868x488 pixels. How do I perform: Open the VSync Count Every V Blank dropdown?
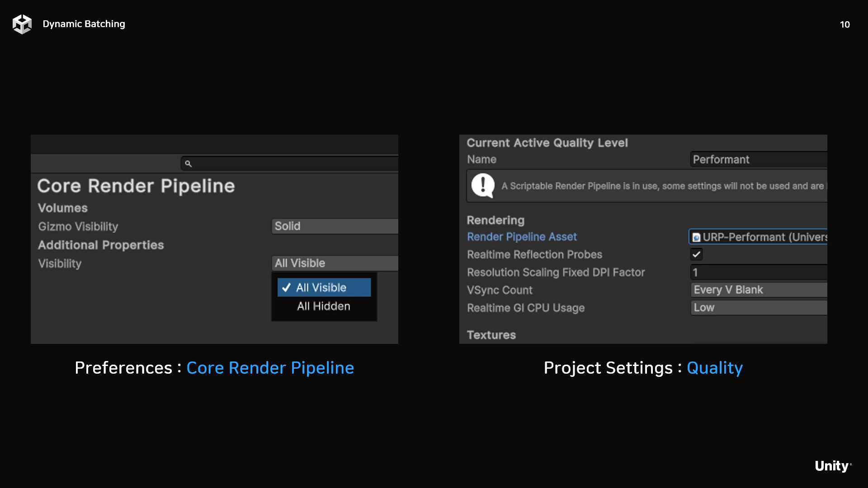pos(759,290)
